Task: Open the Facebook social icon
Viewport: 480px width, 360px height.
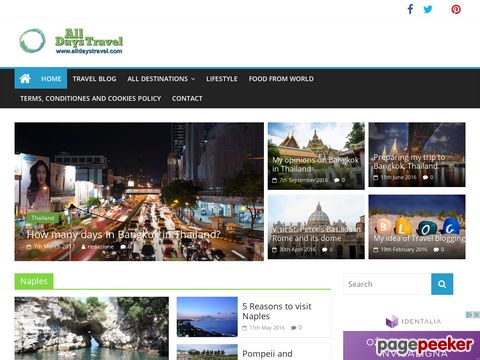Action: click(x=410, y=9)
